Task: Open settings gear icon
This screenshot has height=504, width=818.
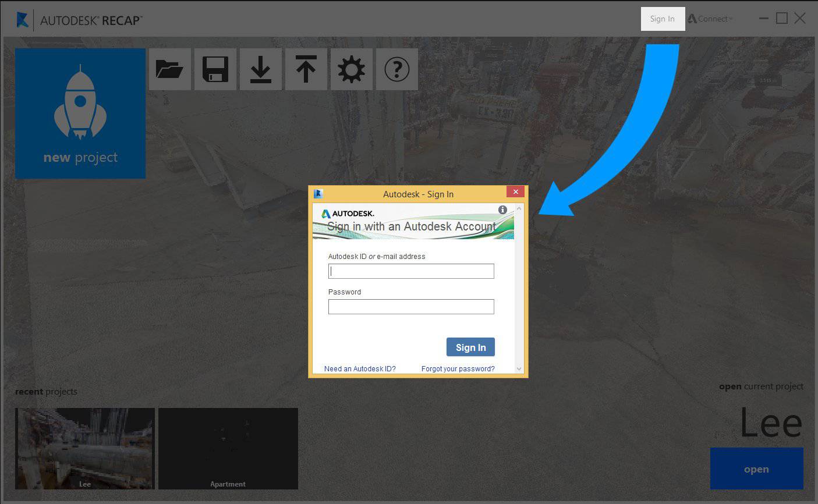Action: pos(352,69)
